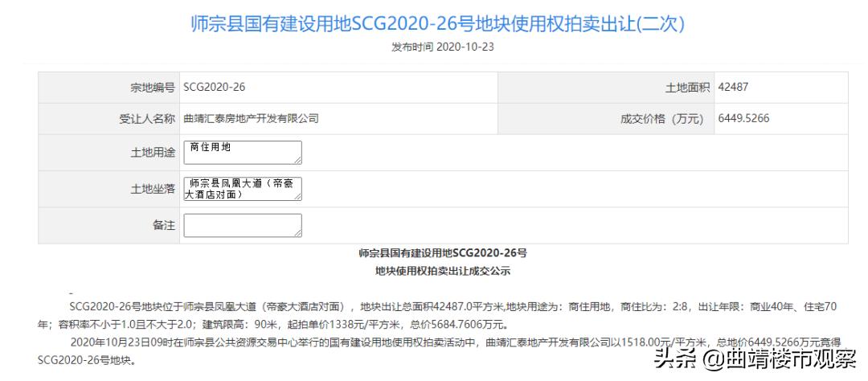Screen dimensions: 868x381
Task: Focus the empty 备注 remarks text box
Action: coord(243,225)
